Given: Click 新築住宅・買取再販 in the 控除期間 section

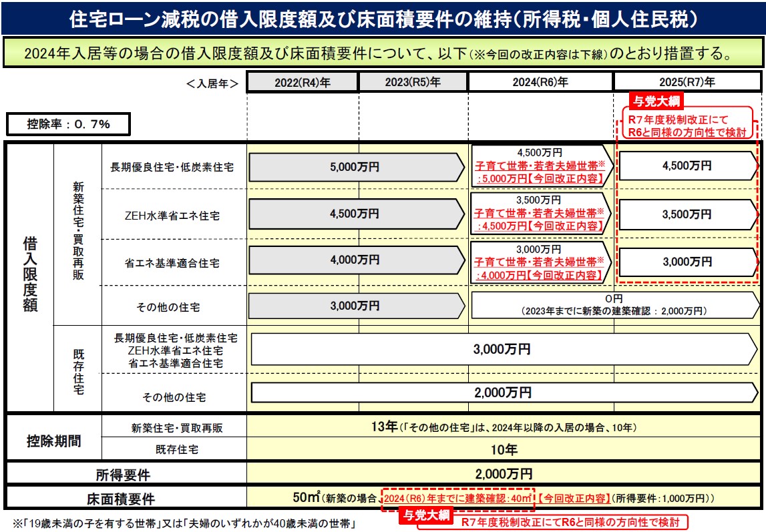Looking at the screenshot, I should [x=177, y=428].
